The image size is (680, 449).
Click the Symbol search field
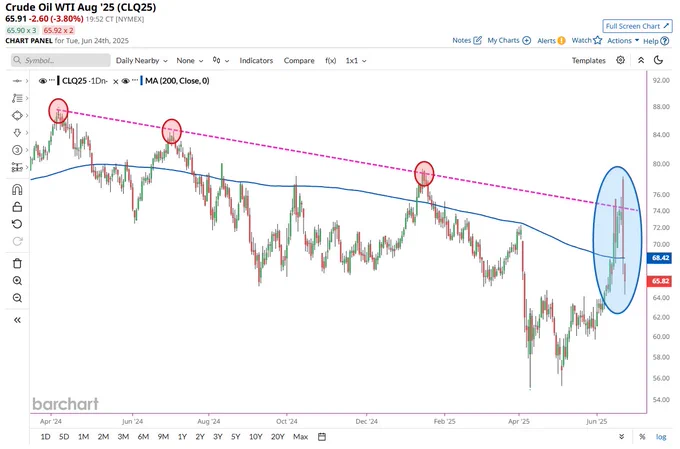(x=61, y=60)
